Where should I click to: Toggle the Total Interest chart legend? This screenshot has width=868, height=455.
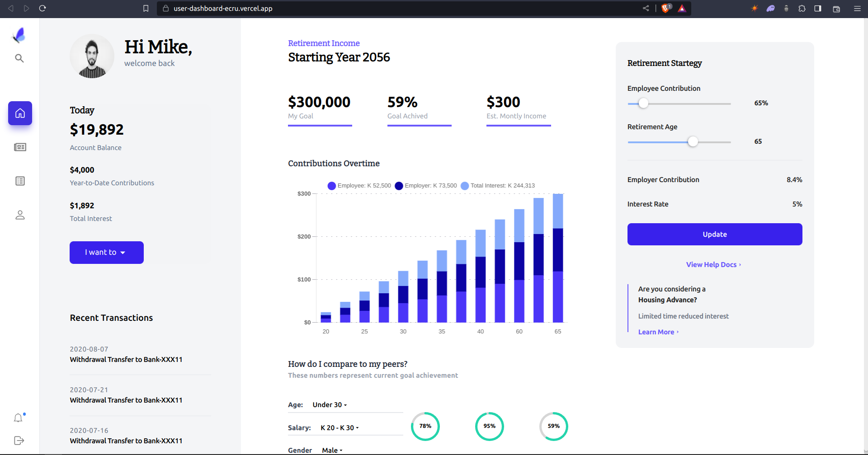coord(497,186)
